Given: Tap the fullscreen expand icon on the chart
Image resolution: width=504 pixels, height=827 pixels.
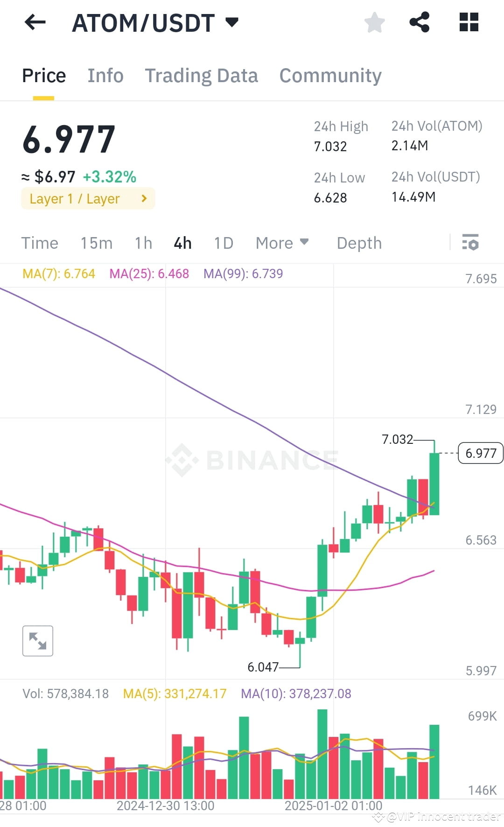Looking at the screenshot, I should coord(37,641).
